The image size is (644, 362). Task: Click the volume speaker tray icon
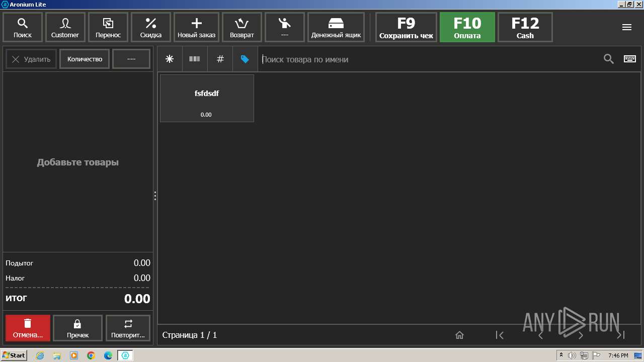click(572, 355)
